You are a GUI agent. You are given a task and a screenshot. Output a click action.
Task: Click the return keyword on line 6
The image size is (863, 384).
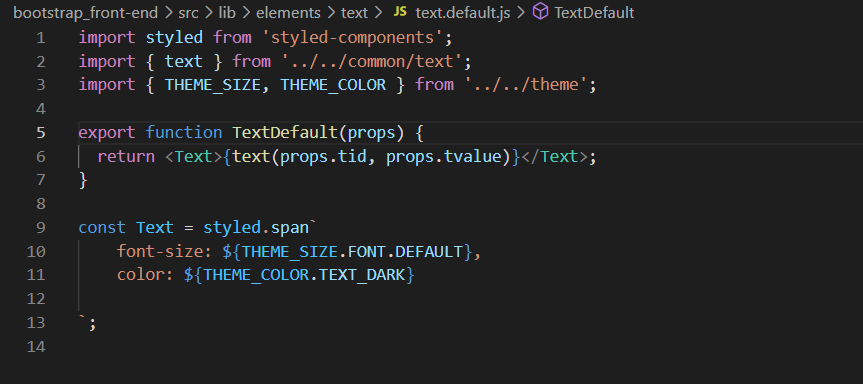click(x=126, y=157)
